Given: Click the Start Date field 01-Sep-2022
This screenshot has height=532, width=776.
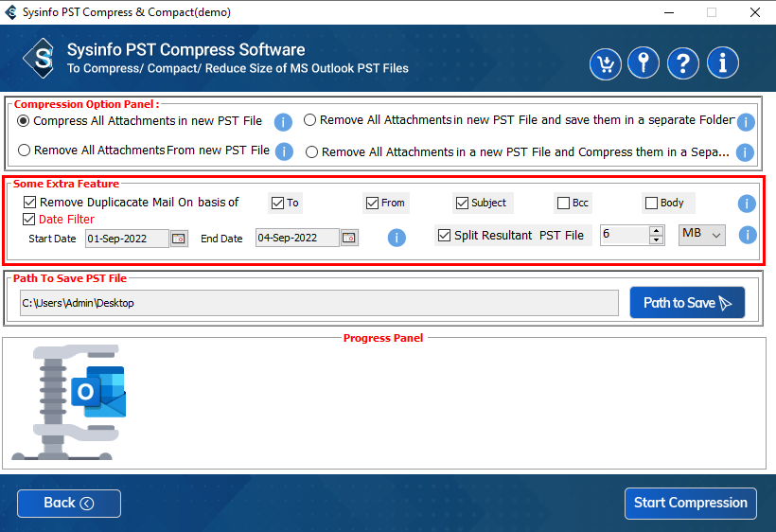Looking at the screenshot, I should pyautogui.click(x=127, y=239).
